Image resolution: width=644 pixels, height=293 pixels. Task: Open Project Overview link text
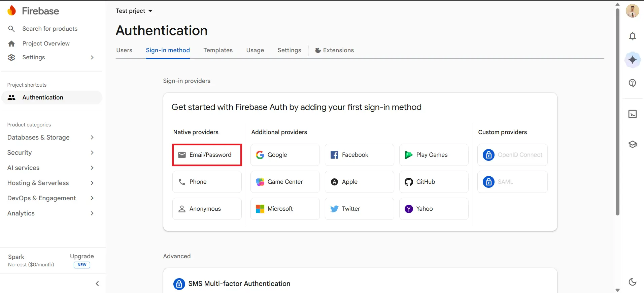[x=46, y=43]
